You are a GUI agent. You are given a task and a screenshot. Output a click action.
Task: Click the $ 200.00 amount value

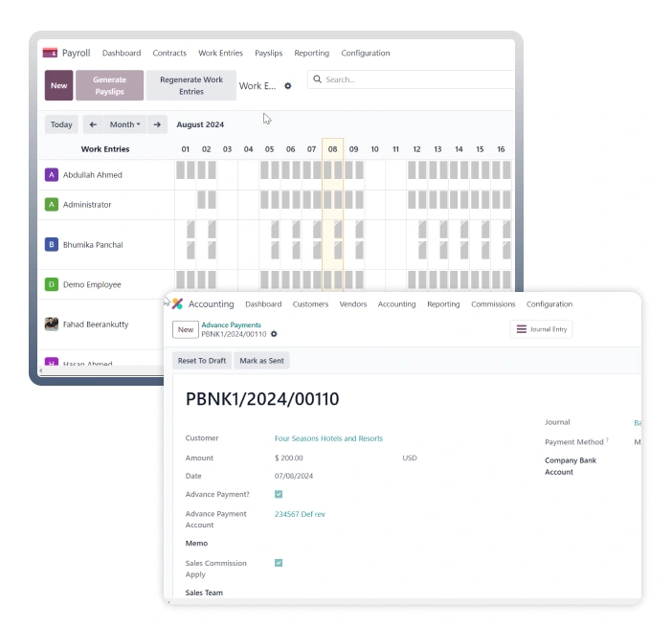(x=289, y=458)
